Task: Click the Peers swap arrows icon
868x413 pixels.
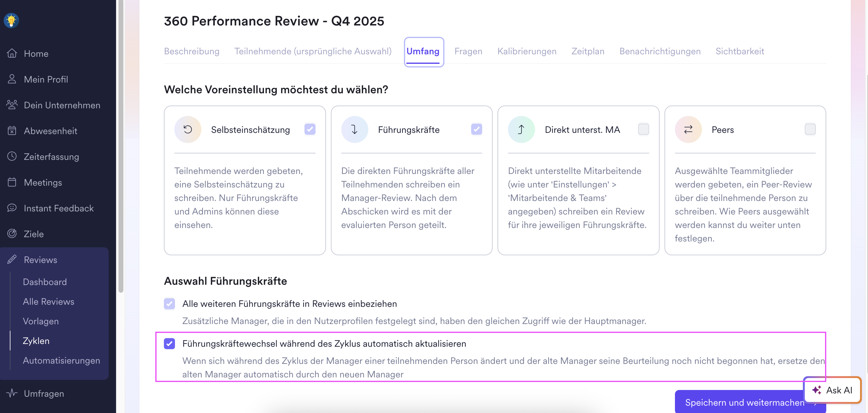Action: point(688,129)
